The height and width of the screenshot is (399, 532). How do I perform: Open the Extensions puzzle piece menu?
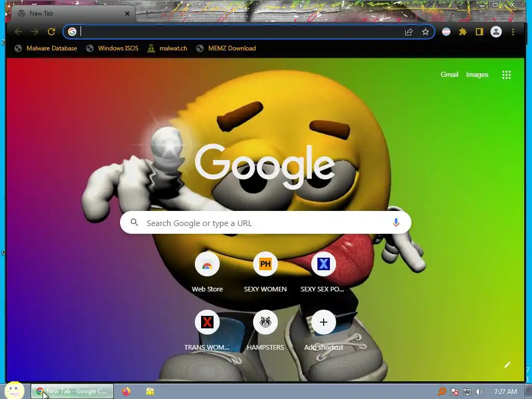tap(463, 32)
